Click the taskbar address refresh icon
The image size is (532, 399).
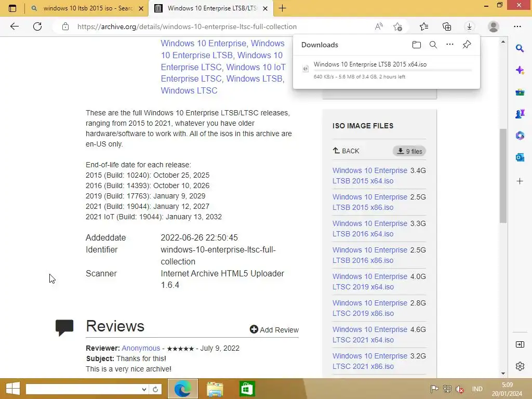coord(155,389)
